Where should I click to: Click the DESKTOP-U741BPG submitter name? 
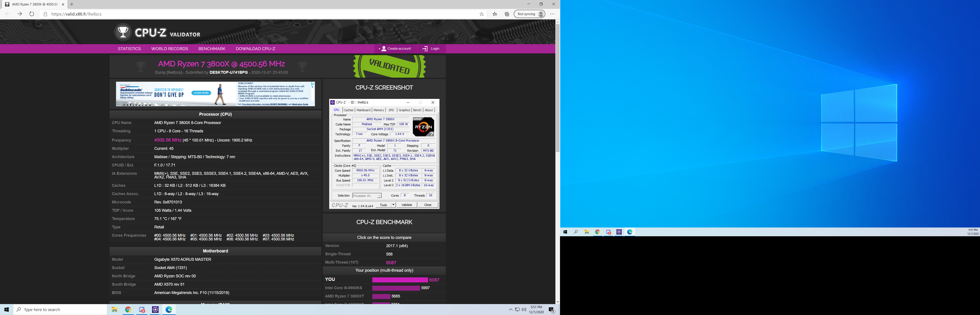pos(229,72)
